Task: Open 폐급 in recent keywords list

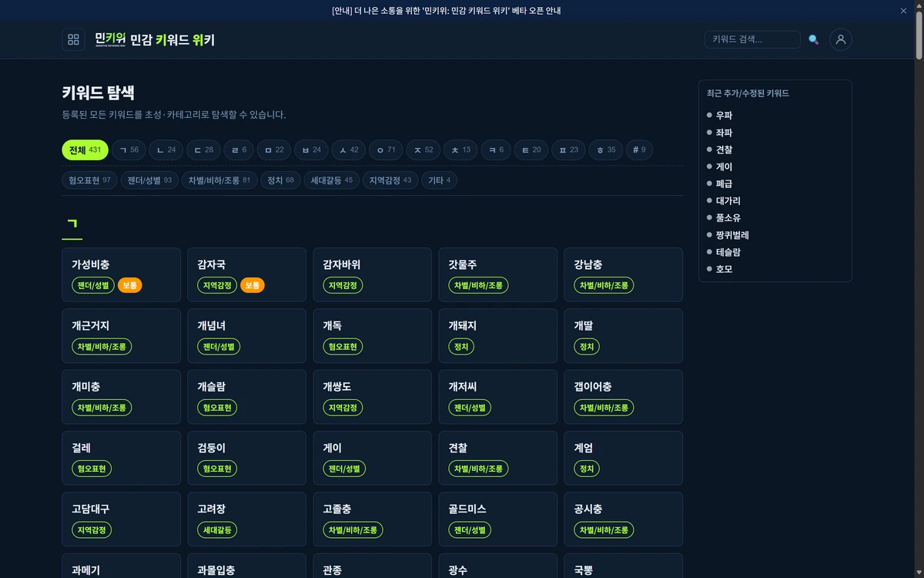Action: (724, 183)
